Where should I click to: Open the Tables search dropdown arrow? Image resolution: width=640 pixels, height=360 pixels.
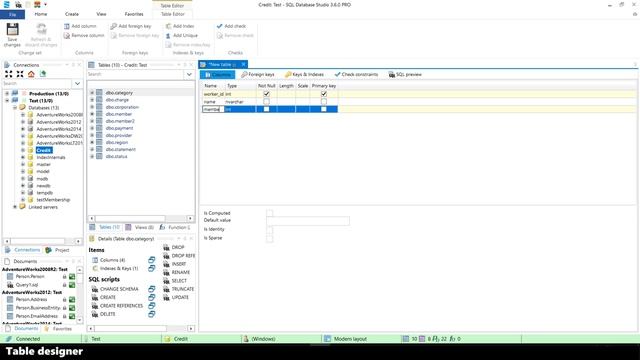coord(189,74)
